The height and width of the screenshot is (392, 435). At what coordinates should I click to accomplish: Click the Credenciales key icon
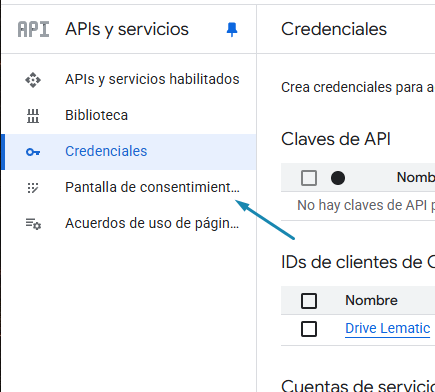(x=33, y=152)
